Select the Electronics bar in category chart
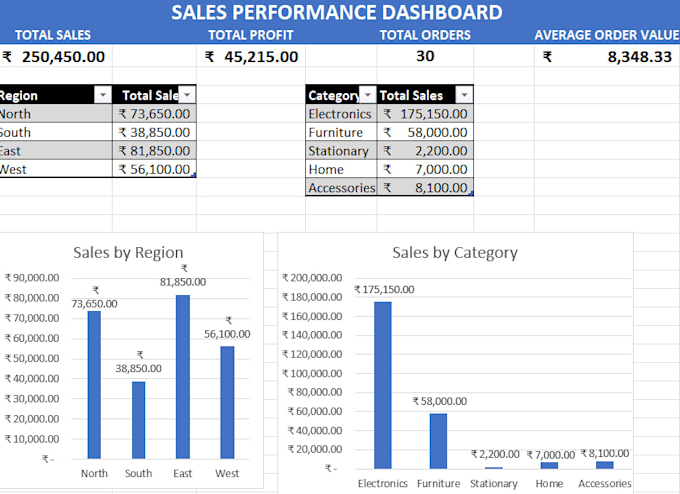This screenshot has height=494, width=680. pos(382,385)
